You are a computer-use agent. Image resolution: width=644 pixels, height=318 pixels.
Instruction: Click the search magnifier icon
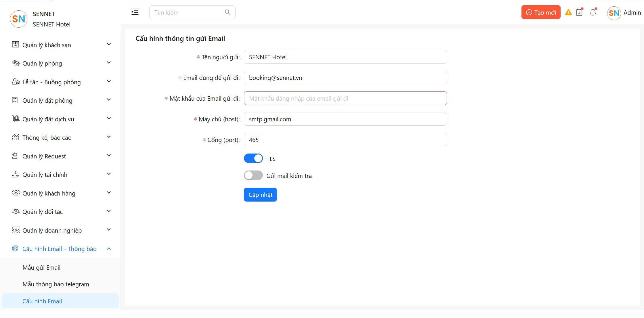coord(227,12)
